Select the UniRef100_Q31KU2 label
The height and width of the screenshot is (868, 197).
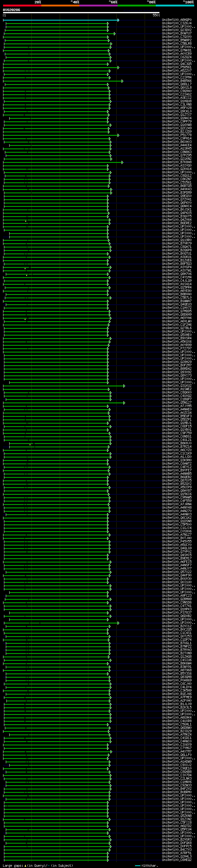(x=177, y=386)
